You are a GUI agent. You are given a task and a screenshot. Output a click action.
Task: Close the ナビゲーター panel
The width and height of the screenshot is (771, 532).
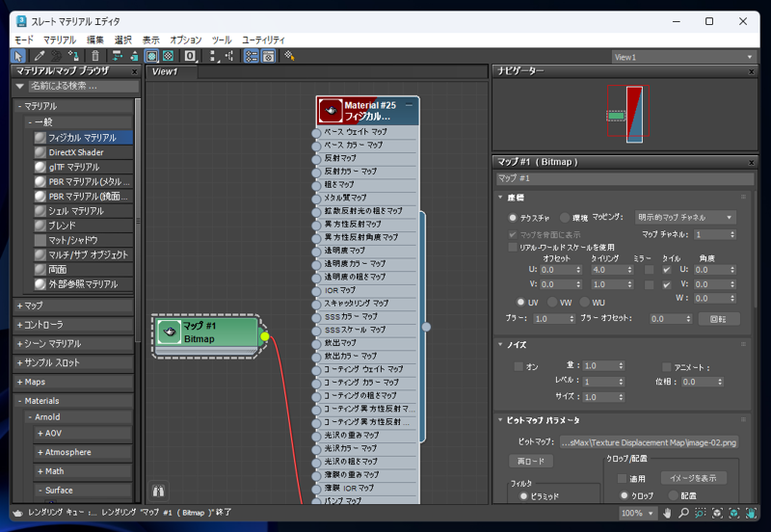click(752, 71)
